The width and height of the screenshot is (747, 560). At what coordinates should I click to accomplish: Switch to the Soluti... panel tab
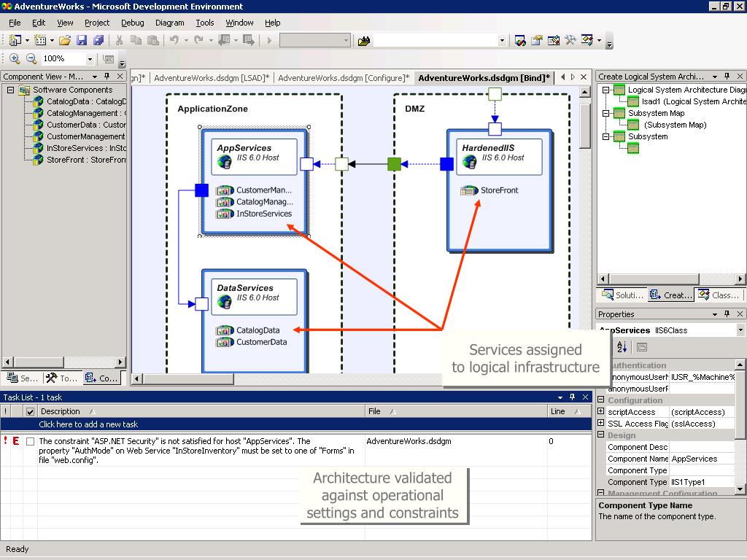click(622, 295)
